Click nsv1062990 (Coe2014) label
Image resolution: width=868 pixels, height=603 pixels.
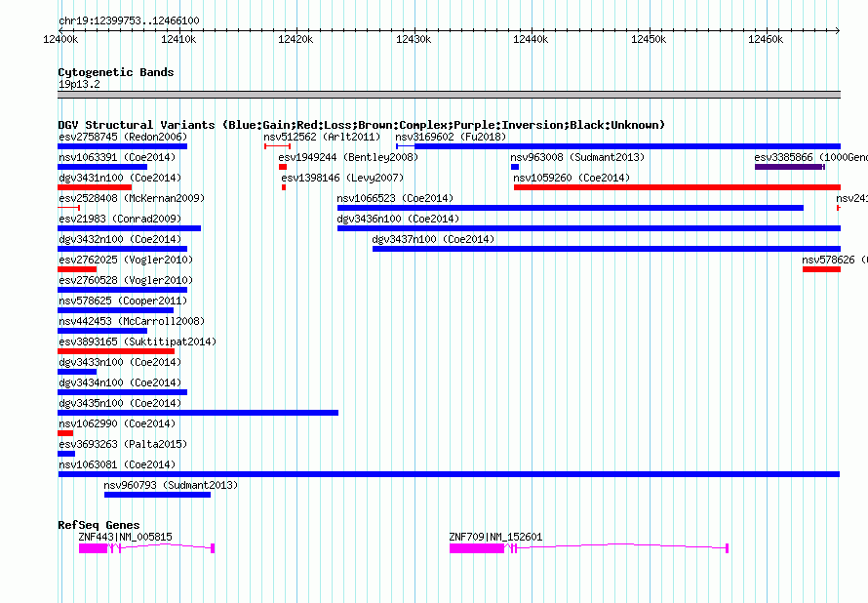pos(117,423)
